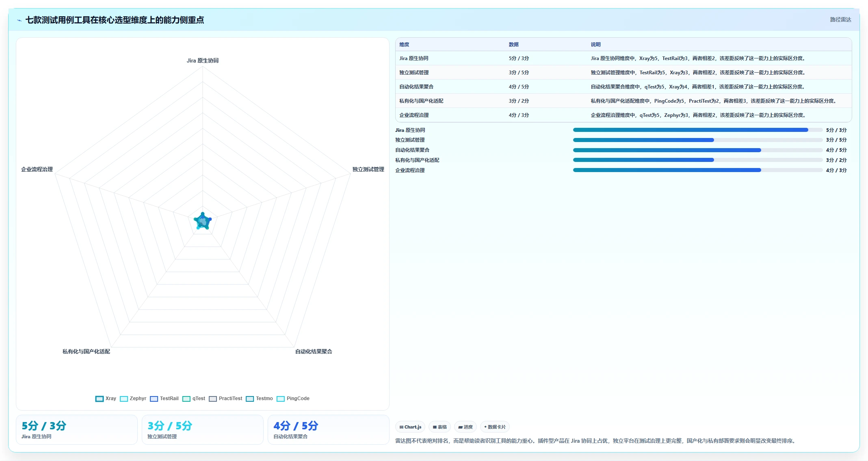868x461 pixels.
Task: Toggle the Zephyr legend item
Action: coord(133,399)
